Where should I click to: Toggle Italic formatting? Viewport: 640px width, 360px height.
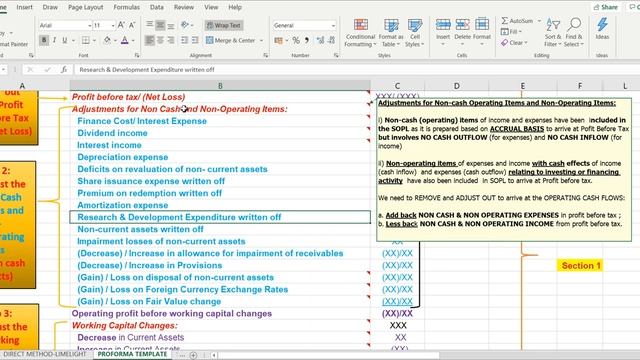[54, 40]
